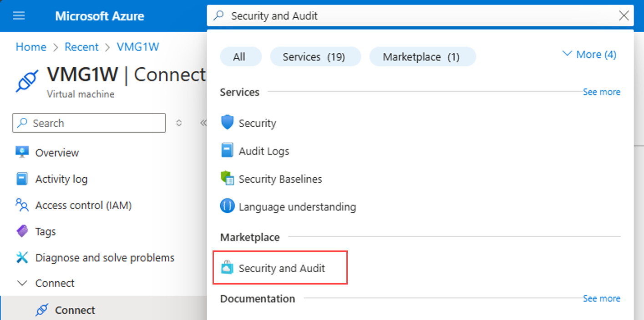Open Diagnose and solve problems

coord(105,258)
